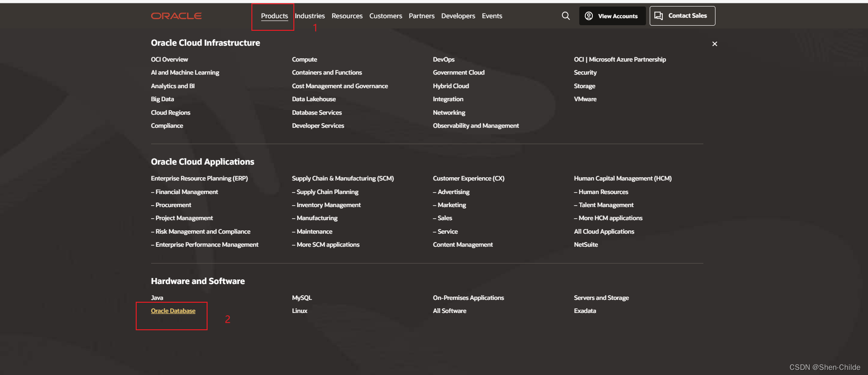The height and width of the screenshot is (375, 868).
Task: Open Database Services link
Action: point(317,112)
